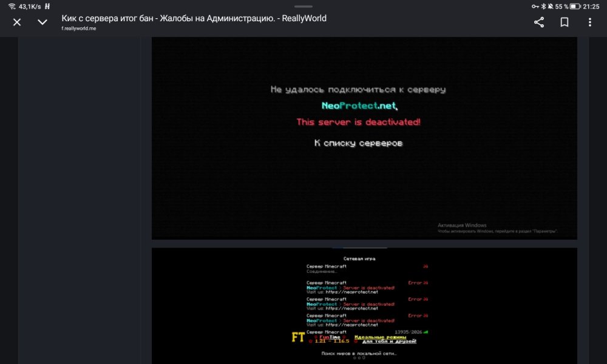
Task: Click the 'Активация Windows' watermark text
Action: [462, 225]
